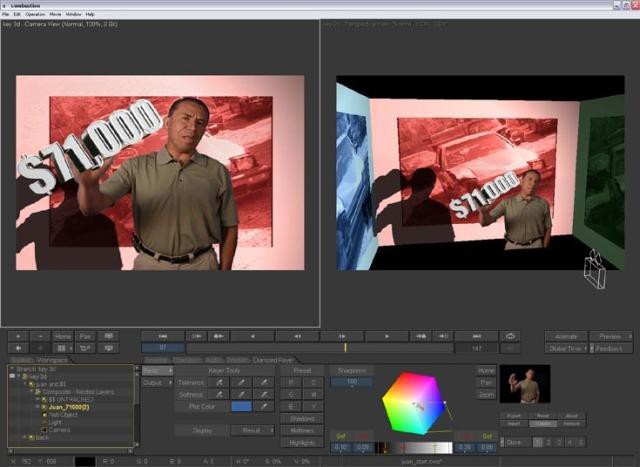
Task: Open the Global Time dropdown
Action: tap(567, 348)
